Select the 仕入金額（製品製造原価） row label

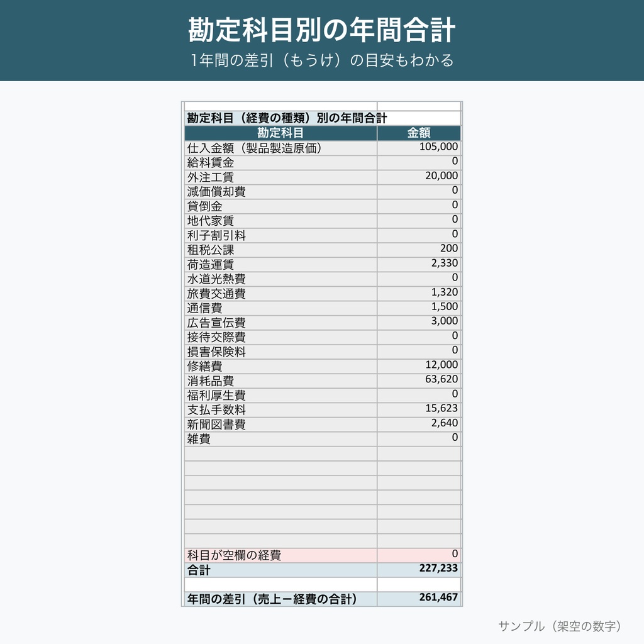(x=255, y=148)
